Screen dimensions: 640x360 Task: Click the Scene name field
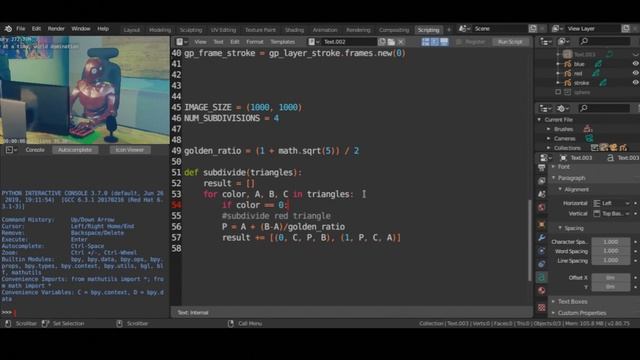(500, 29)
